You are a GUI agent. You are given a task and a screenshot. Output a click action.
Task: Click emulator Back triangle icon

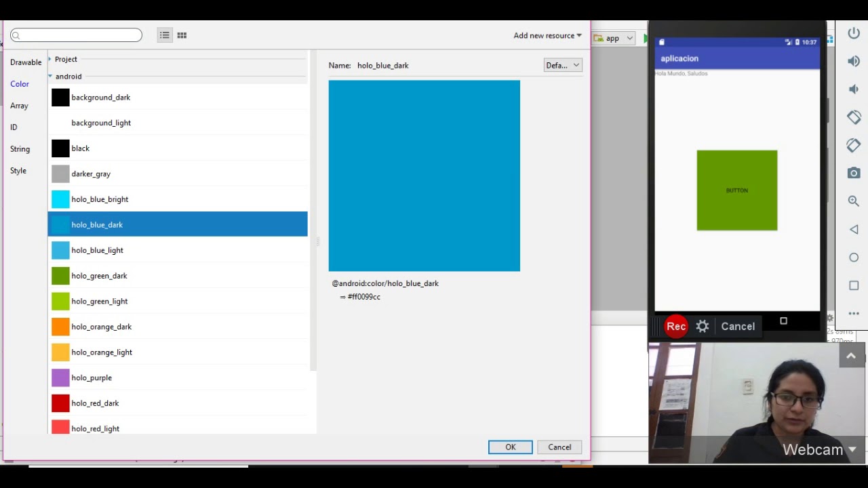854,230
